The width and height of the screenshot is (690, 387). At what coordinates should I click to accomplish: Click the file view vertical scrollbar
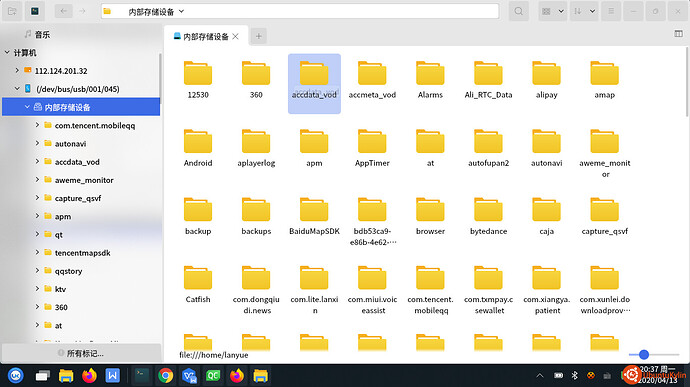[x=687, y=83]
